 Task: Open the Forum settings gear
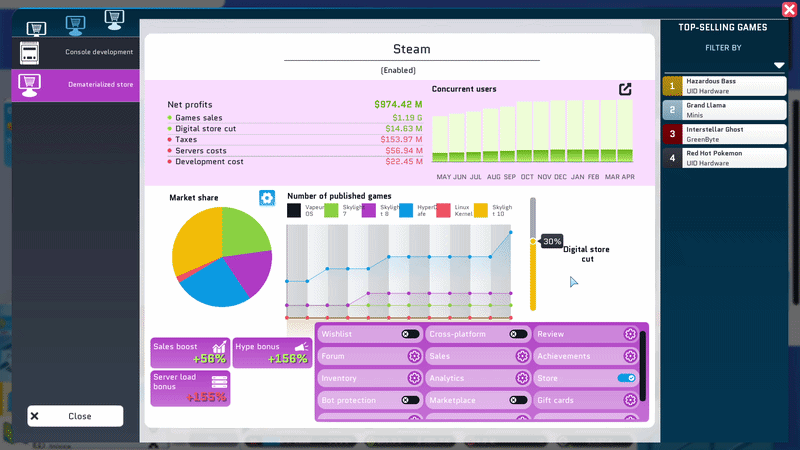click(414, 356)
